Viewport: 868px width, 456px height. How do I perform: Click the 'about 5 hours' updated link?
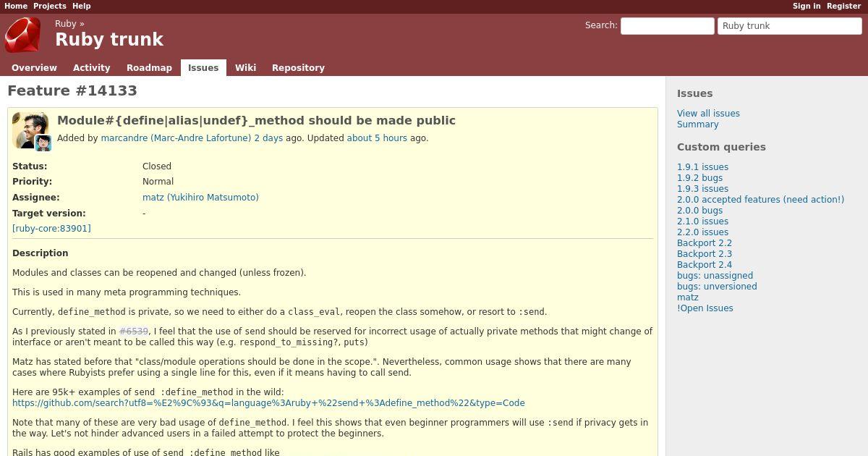377,138
